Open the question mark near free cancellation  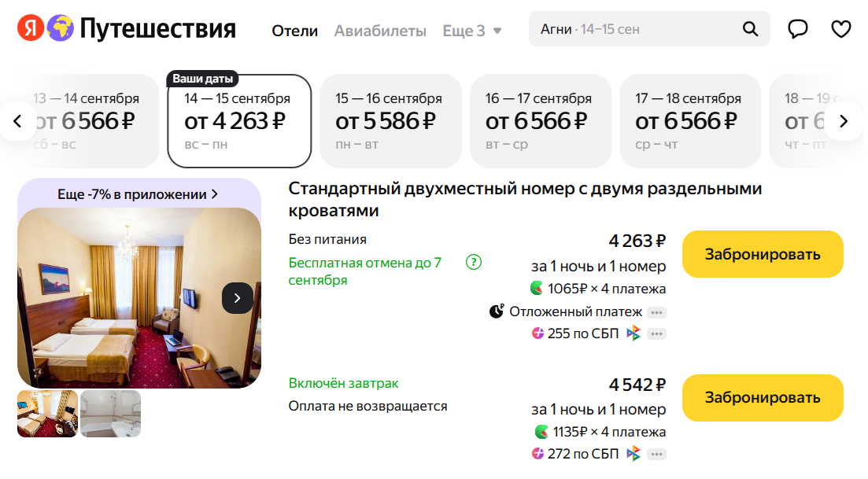[x=475, y=261]
